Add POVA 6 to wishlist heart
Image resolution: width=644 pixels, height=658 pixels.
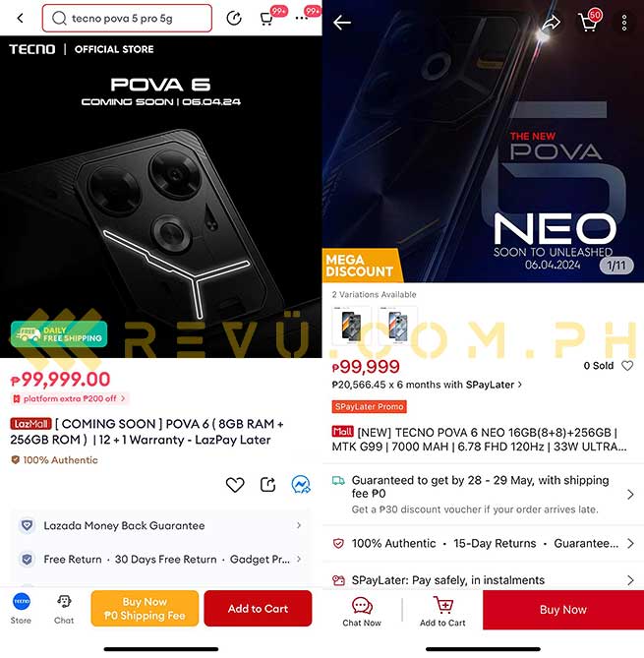(235, 485)
